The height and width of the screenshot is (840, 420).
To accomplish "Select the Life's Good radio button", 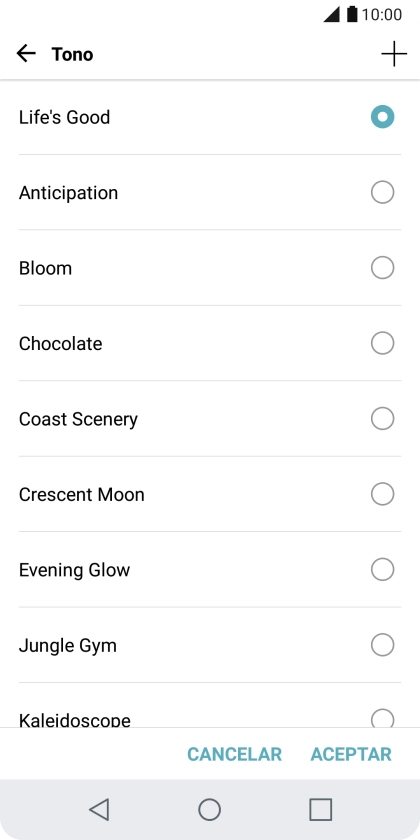I will pyautogui.click(x=382, y=117).
